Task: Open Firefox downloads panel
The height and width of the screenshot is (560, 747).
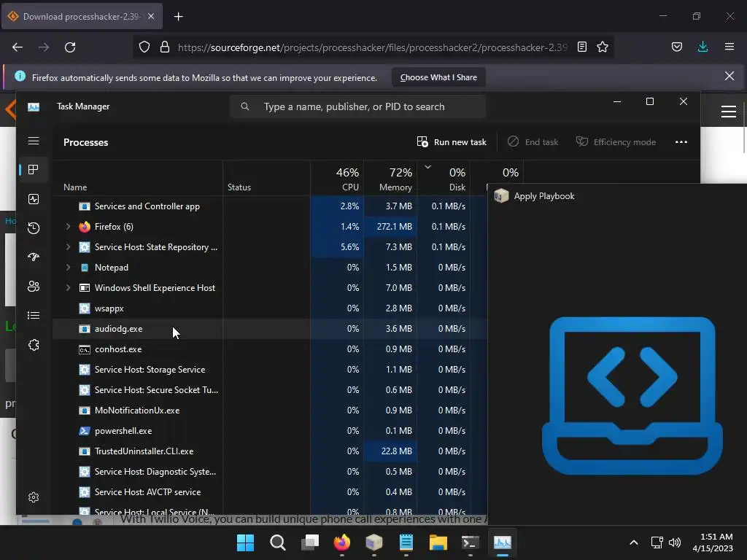Action: point(703,47)
